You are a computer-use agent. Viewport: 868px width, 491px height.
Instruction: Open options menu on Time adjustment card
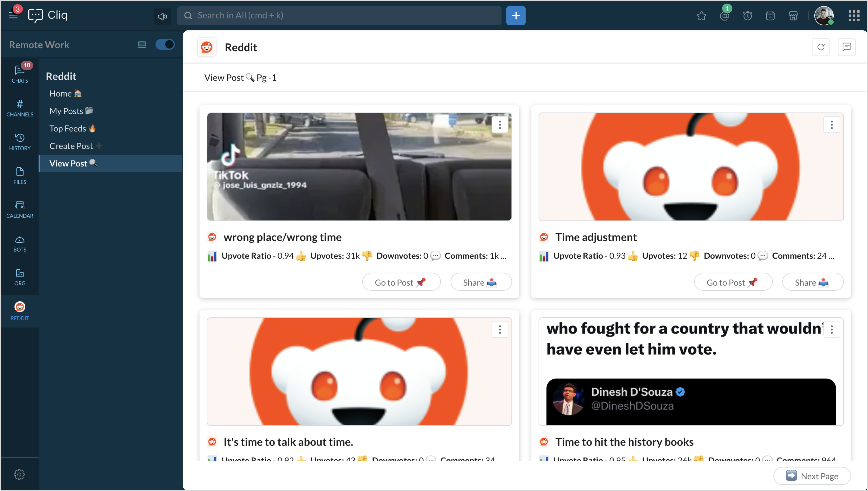(x=831, y=125)
